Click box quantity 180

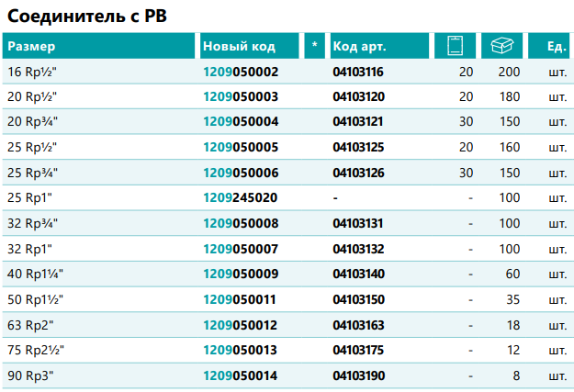tap(510, 96)
